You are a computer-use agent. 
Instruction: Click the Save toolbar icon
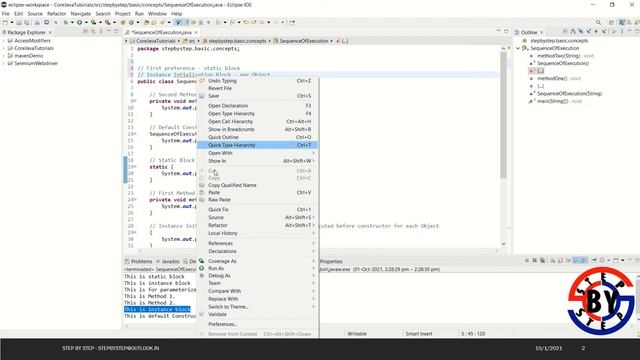[19, 22]
